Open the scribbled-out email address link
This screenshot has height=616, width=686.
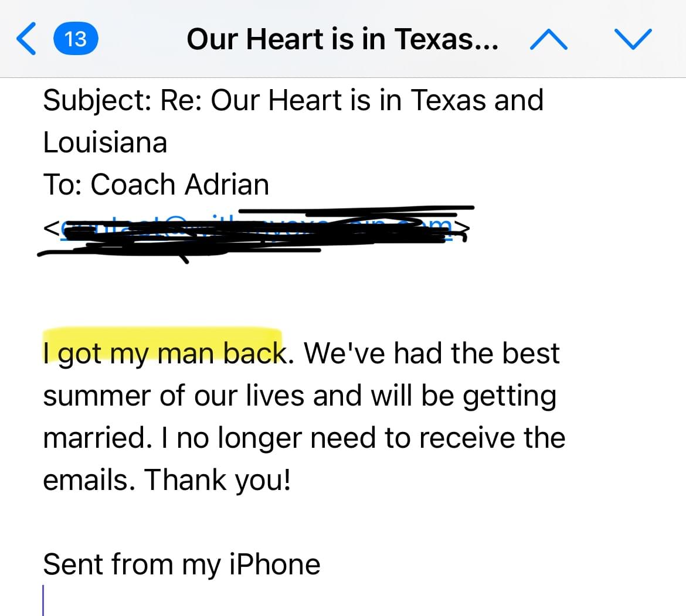pos(256,229)
